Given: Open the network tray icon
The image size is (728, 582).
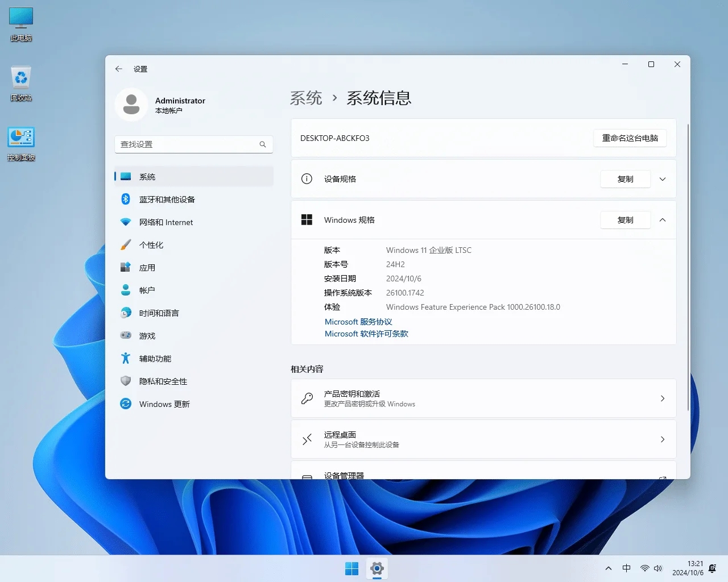Looking at the screenshot, I should pyautogui.click(x=644, y=568).
